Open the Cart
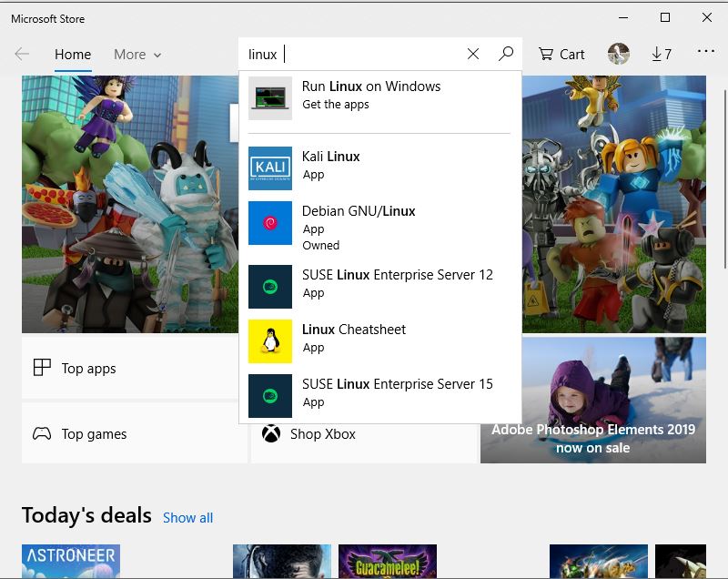This screenshot has width=728, height=579. (x=561, y=54)
